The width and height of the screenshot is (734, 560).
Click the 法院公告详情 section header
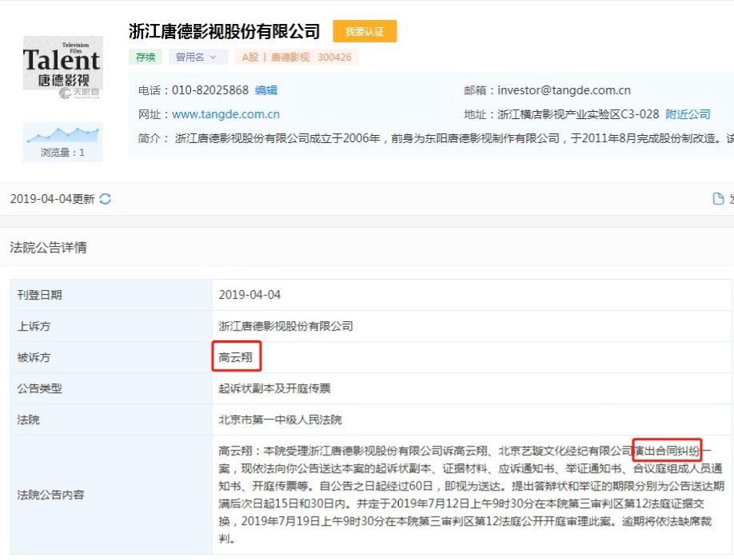pyautogui.click(x=48, y=248)
